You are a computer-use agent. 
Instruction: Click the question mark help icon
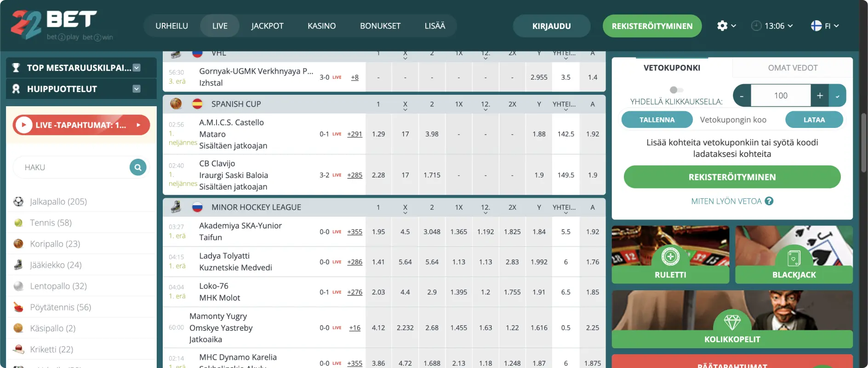(769, 201)
